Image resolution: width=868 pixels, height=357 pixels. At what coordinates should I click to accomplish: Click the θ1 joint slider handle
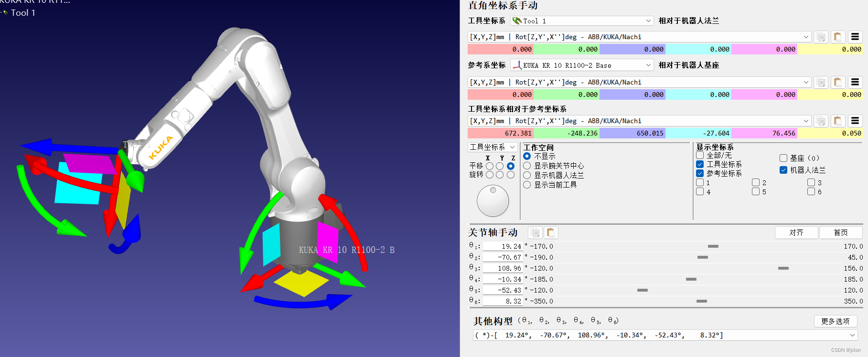pyautogui.click(x=713, y=246)
